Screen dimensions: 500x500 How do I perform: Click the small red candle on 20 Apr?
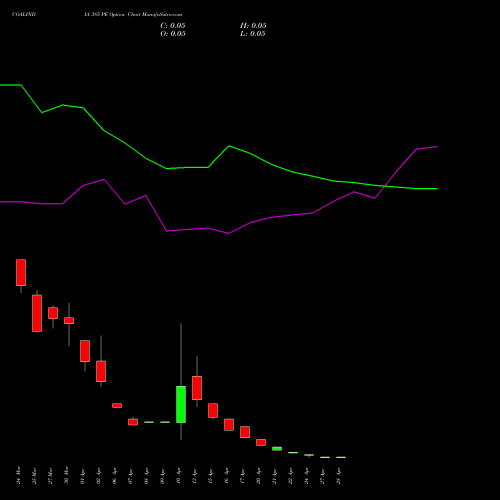click(261, 442)
